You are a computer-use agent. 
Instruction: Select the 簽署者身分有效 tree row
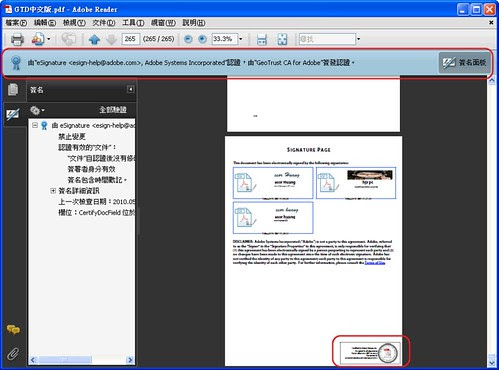coord(91,169)
